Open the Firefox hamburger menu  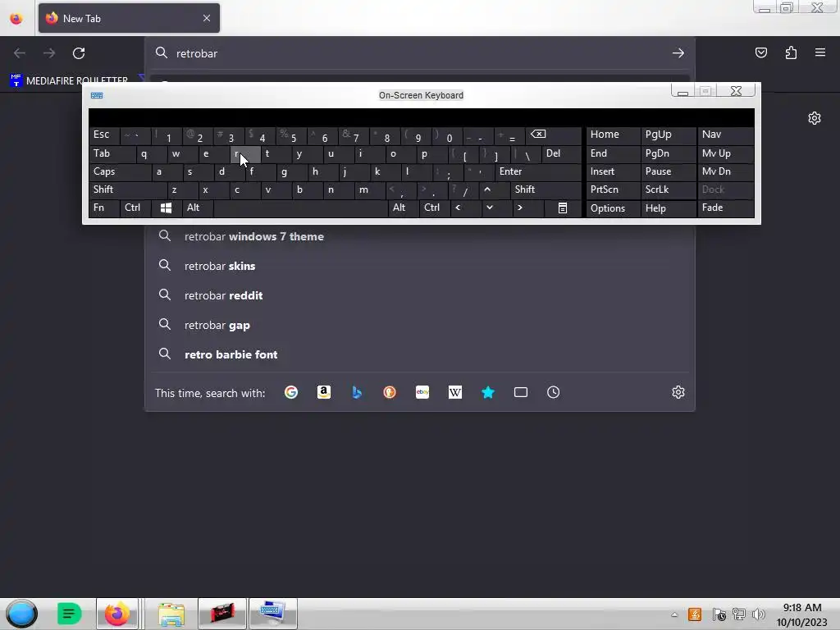pyautogui.click(x=820, y=52)
